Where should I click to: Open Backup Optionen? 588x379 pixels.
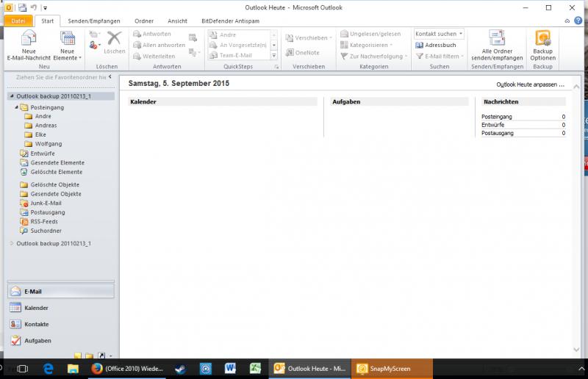[x=542, y=46]
